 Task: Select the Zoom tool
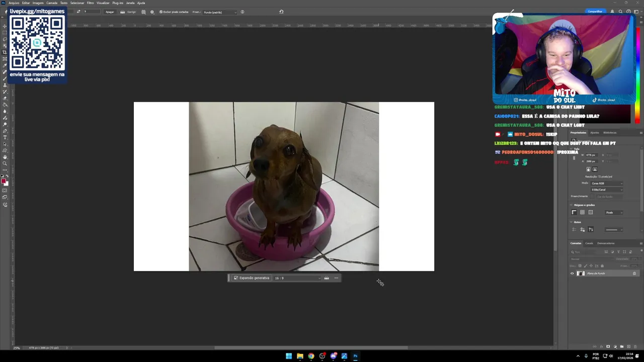(5, 163)
